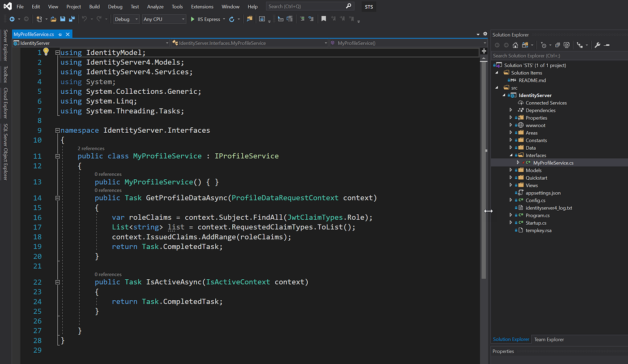The width and height of the screenshot is (628, 364).
Task: Collapse the MyProfileService class on line 11
Action: [x=57, y=156]
